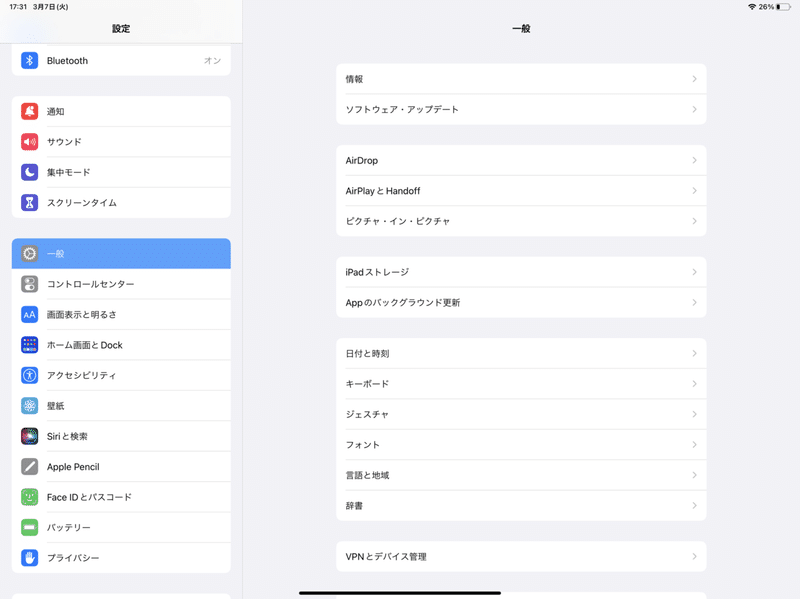Open chevron on VPN とデバイス管理 row

694,557
